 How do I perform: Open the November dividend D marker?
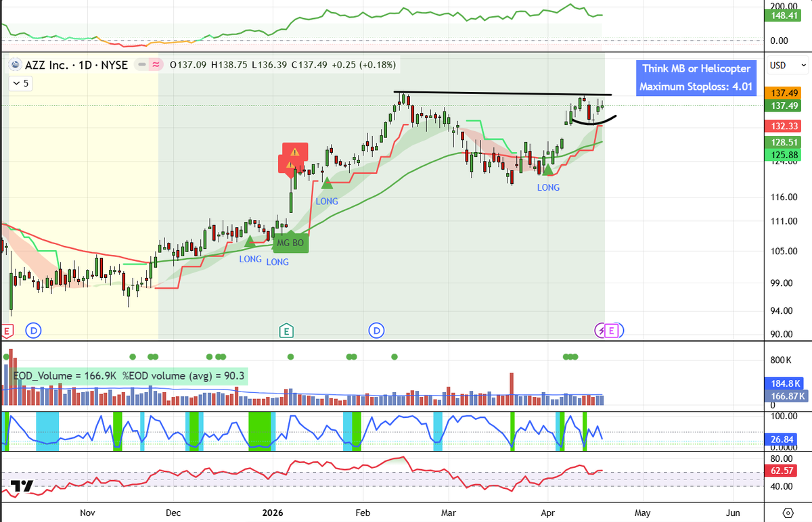click(34, 331)
